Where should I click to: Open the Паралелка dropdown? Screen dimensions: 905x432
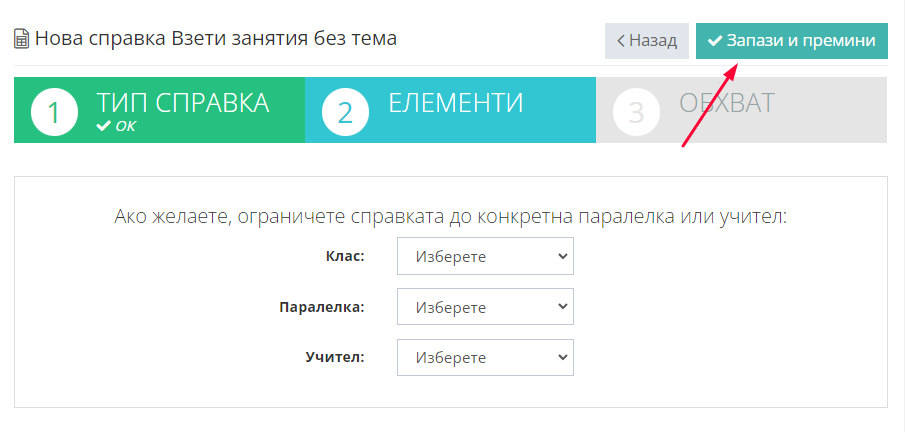coord(485,307)
